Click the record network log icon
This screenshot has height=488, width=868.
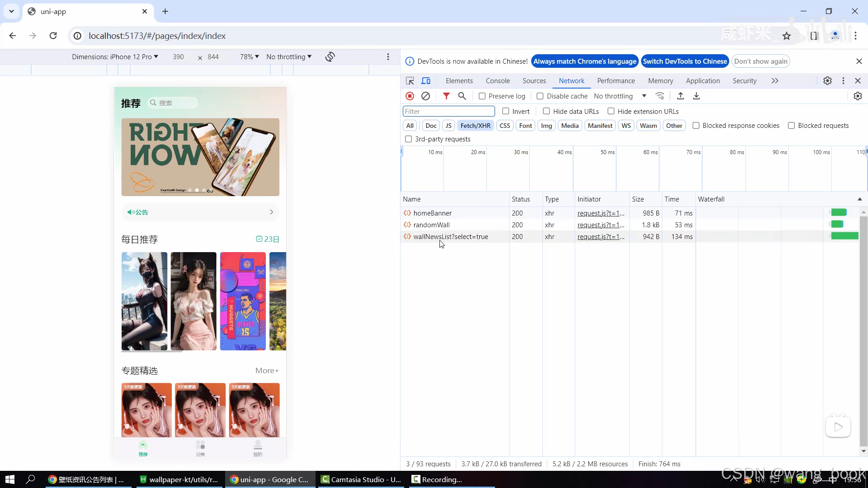pos(410,96)
